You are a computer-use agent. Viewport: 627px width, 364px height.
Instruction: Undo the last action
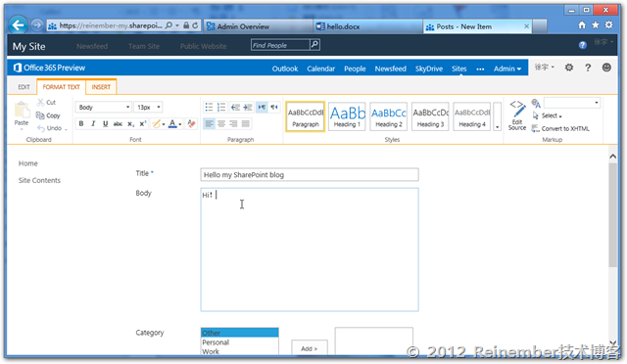tap(50, 128)
